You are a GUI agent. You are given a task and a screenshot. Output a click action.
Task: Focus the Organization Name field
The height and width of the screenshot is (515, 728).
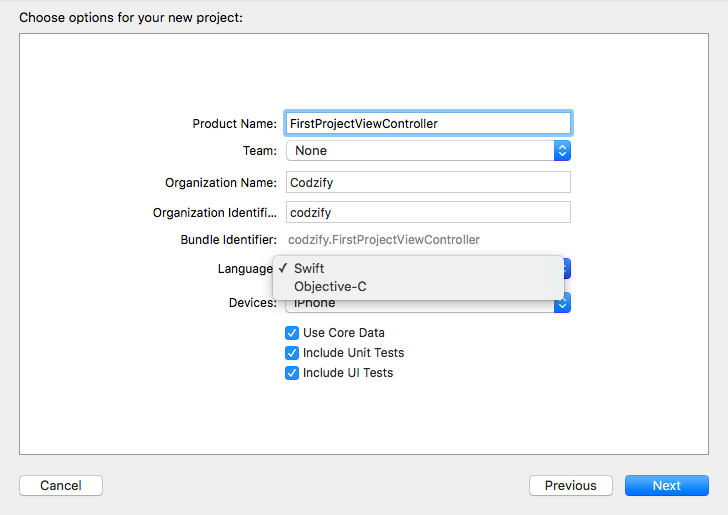pos(428,182)
